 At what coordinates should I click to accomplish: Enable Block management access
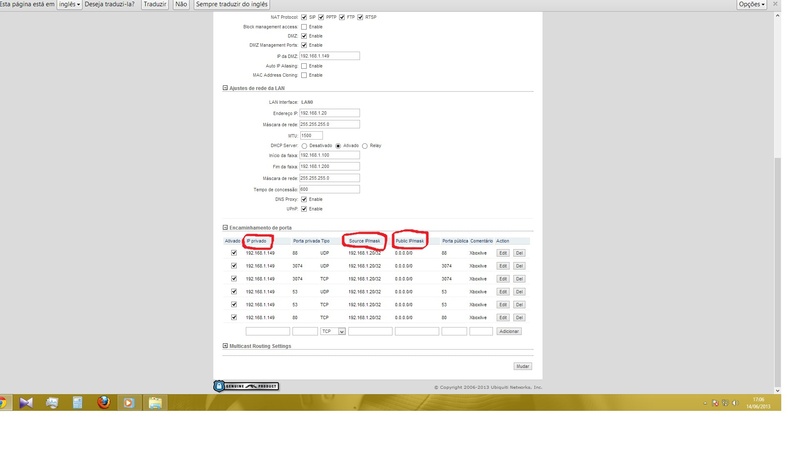(x=304, y=27)
